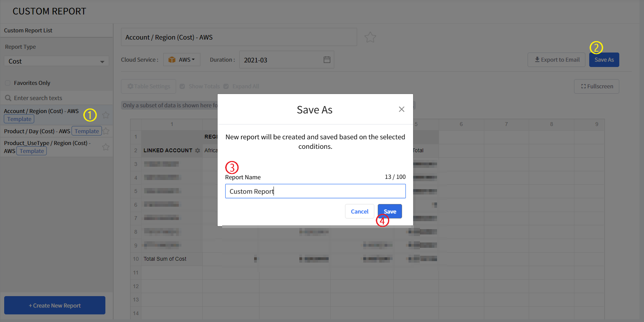Enable the Favorites Only checkbox
644x322 pixels.
tap(8, 83)
